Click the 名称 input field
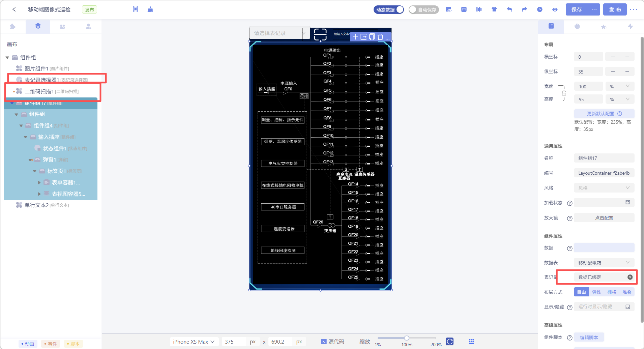644x349 pixels. 604,158
